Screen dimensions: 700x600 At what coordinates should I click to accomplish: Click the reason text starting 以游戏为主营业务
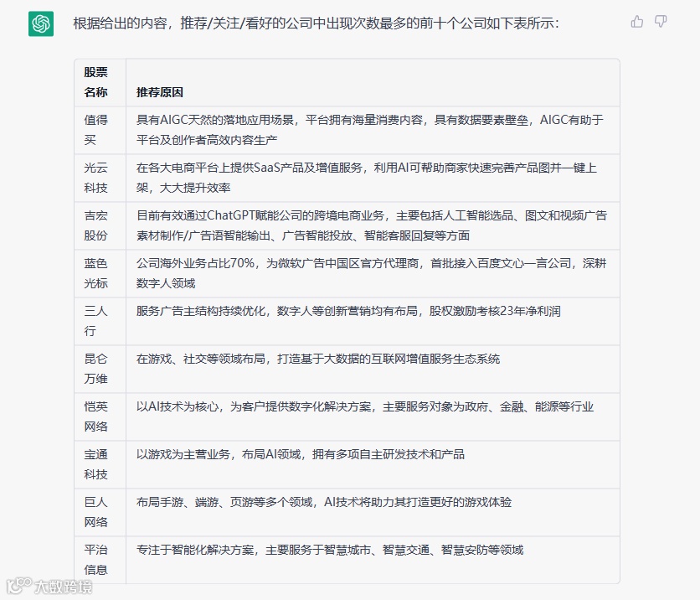tap(301, 455)
